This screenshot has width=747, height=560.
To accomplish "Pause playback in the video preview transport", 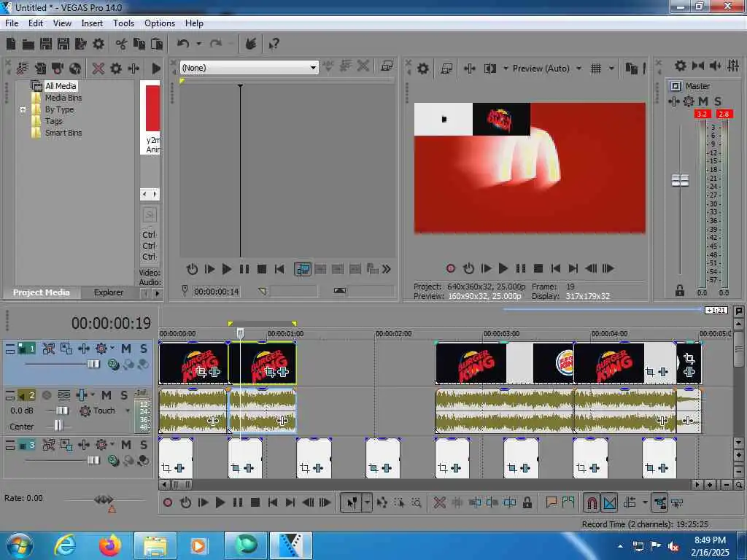I will point(521,268).
